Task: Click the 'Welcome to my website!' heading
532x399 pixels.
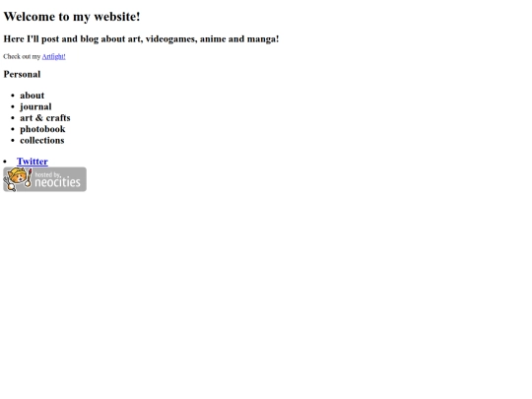Action: (72, 17)
